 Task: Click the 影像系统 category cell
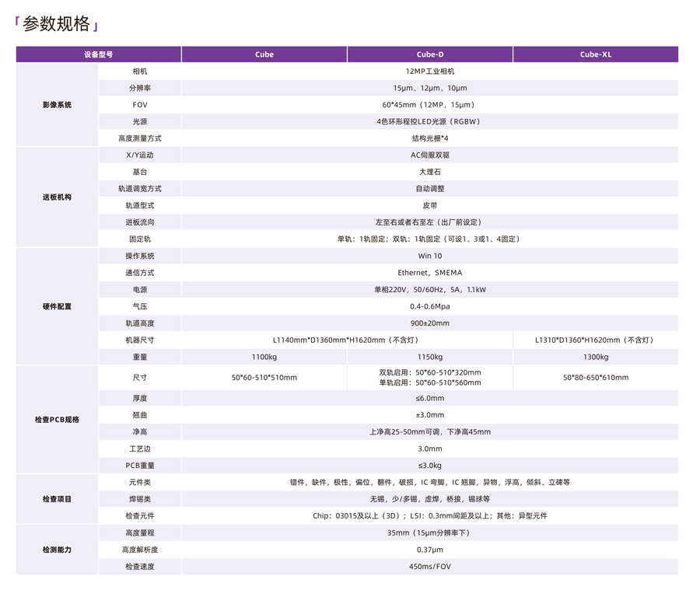(x=58, y=105)
